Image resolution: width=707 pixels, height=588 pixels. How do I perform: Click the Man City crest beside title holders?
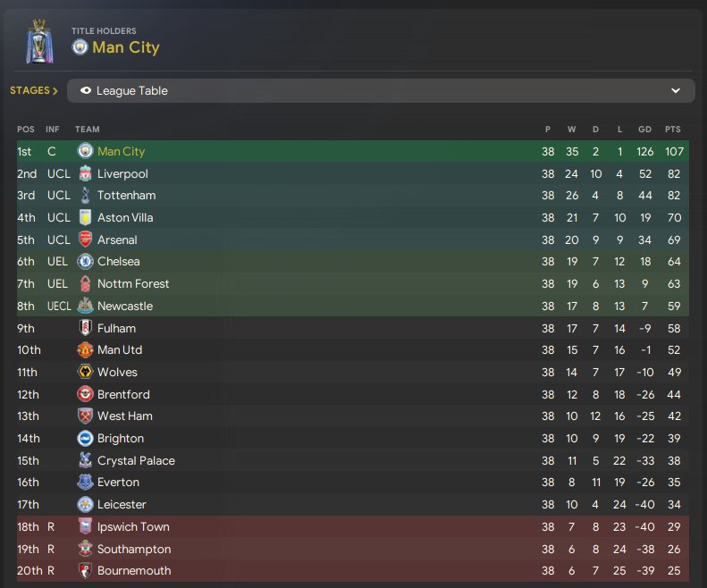tap(80, 47)
